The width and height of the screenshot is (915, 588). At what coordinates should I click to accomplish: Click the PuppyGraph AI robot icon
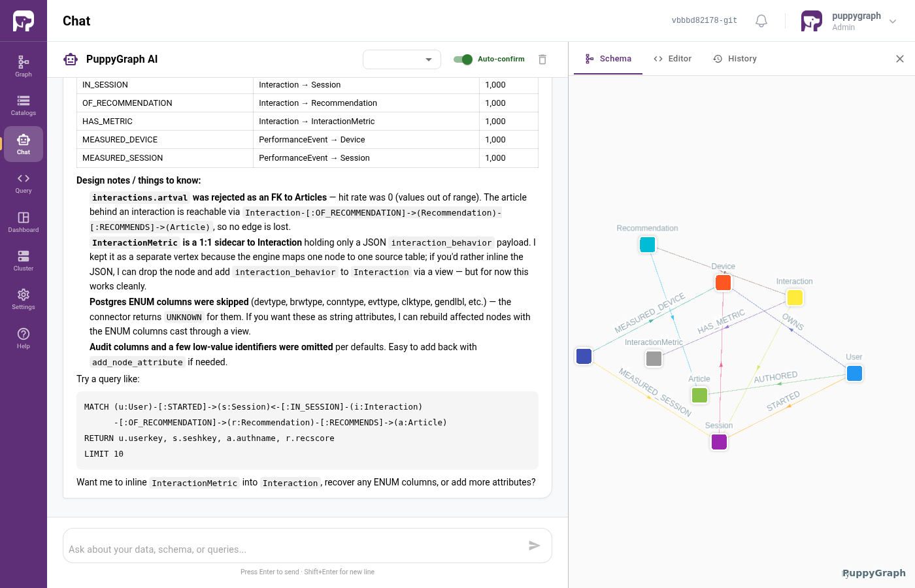click(x=71, y=59)
